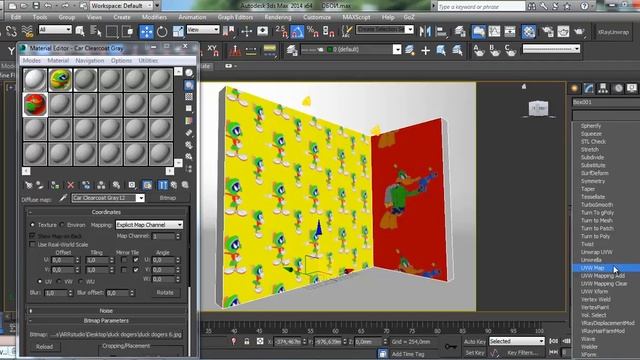Viewport: 640px width, 360px height.
Task: Open the Material Editor from main toolbar
Action: (529, 32)
